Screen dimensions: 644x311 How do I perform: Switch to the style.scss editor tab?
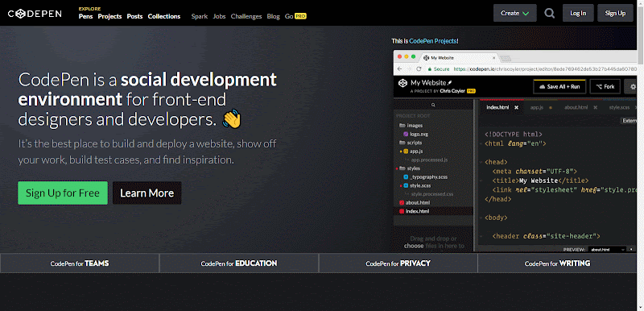coord(619,107)
